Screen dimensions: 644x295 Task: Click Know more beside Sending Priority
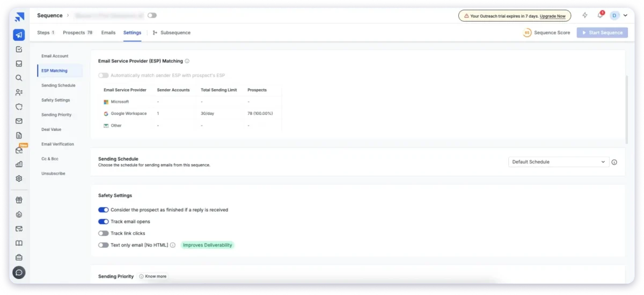[x=153, y=277]
